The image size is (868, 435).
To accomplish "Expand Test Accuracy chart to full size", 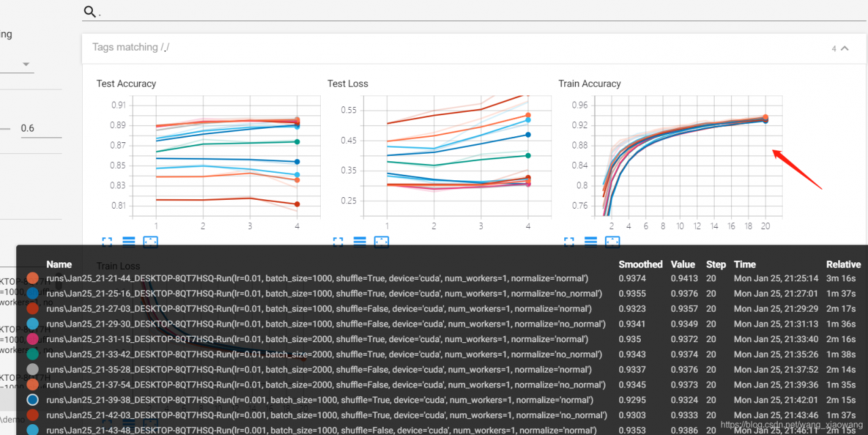I will click(x=107, y=241).
